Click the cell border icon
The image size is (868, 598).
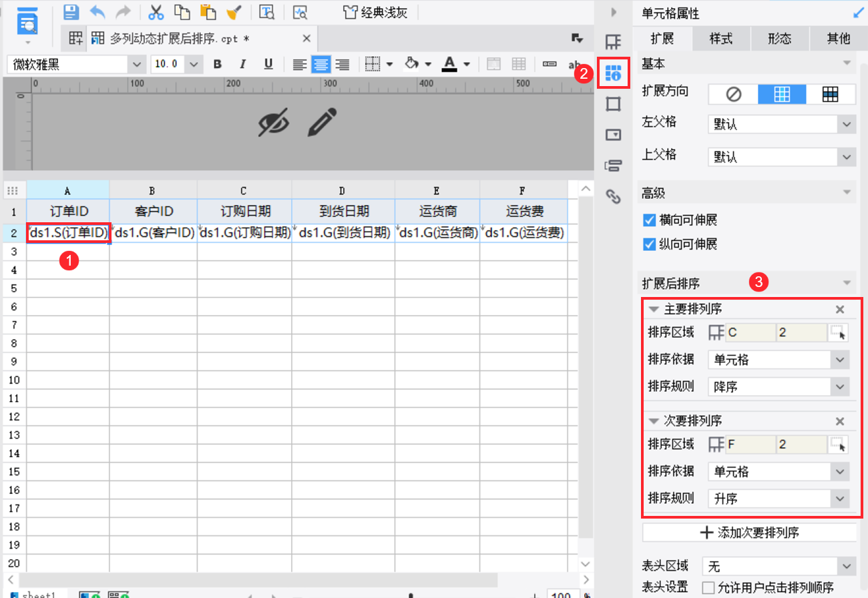coord(374,64)
